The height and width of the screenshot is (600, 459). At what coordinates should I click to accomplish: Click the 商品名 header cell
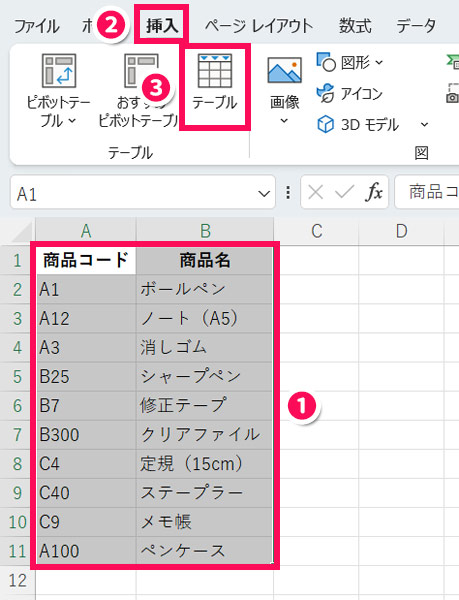click(205, 260)
